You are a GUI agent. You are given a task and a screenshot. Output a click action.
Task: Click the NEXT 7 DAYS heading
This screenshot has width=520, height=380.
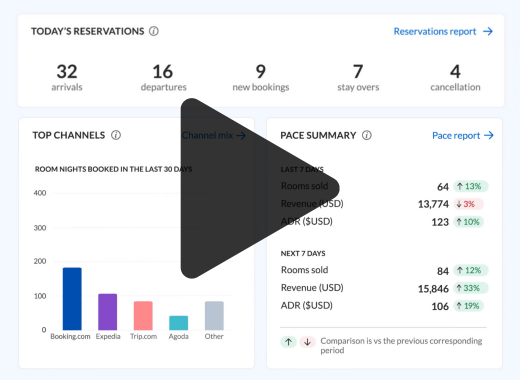point(303,254)
